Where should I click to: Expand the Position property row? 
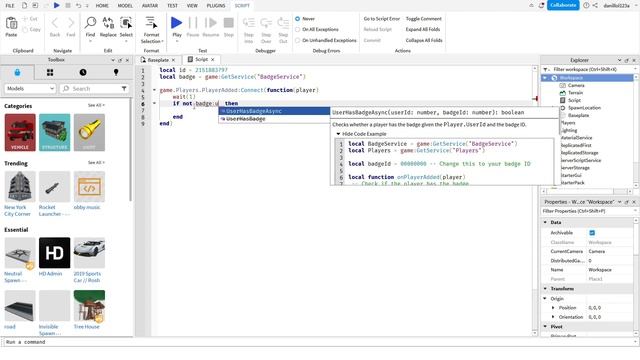coord(553,308)
